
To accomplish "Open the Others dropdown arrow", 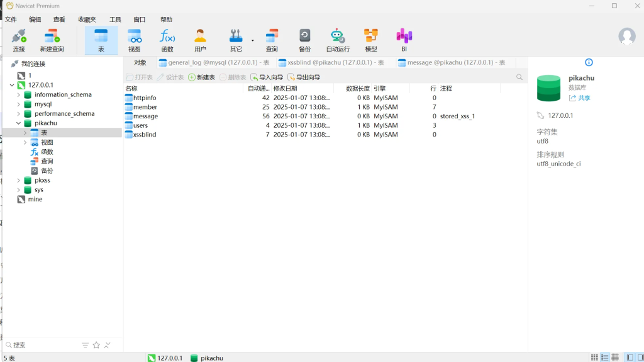I will coord(253,40).
